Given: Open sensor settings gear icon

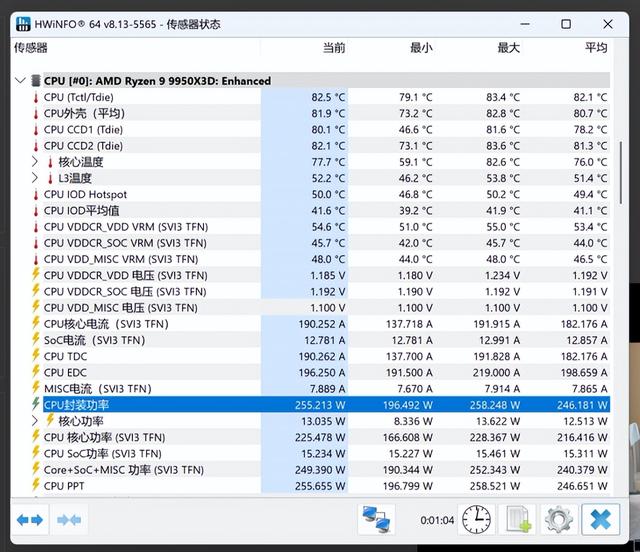Looking at the screenshot, I should click(x=559, y=520).
